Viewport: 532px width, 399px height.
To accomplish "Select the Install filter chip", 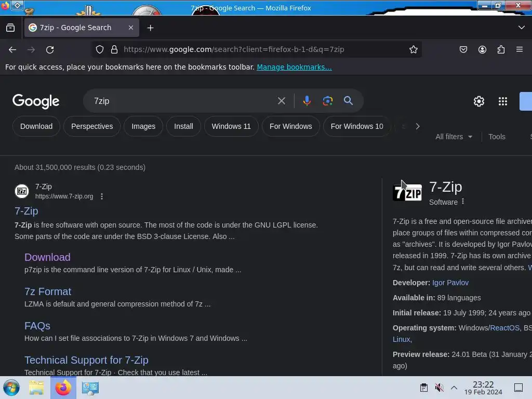I will (183, 126).
